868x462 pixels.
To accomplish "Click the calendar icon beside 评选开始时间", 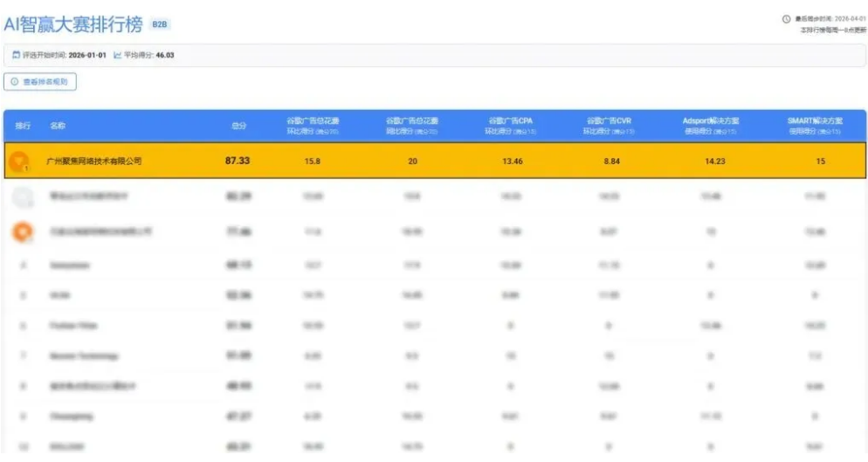I will [x=16, y=55].
